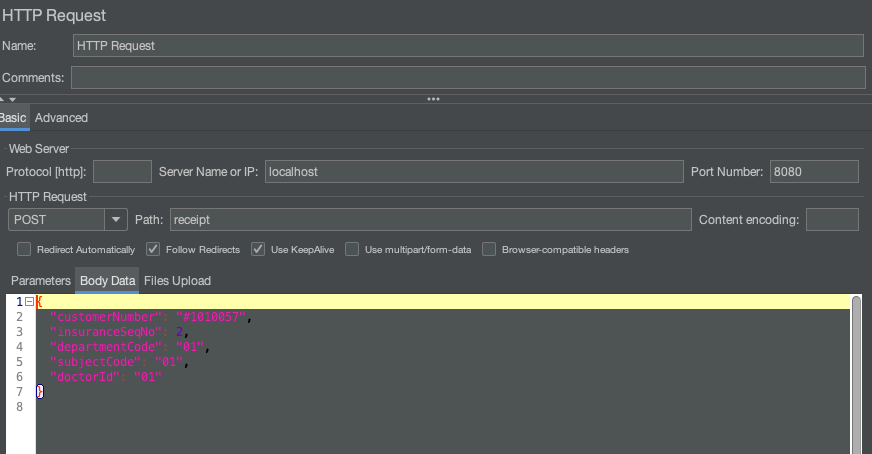Click line number 8 in the gutter
This screenshot has width=872, height=454.
[x=19, y=407]
